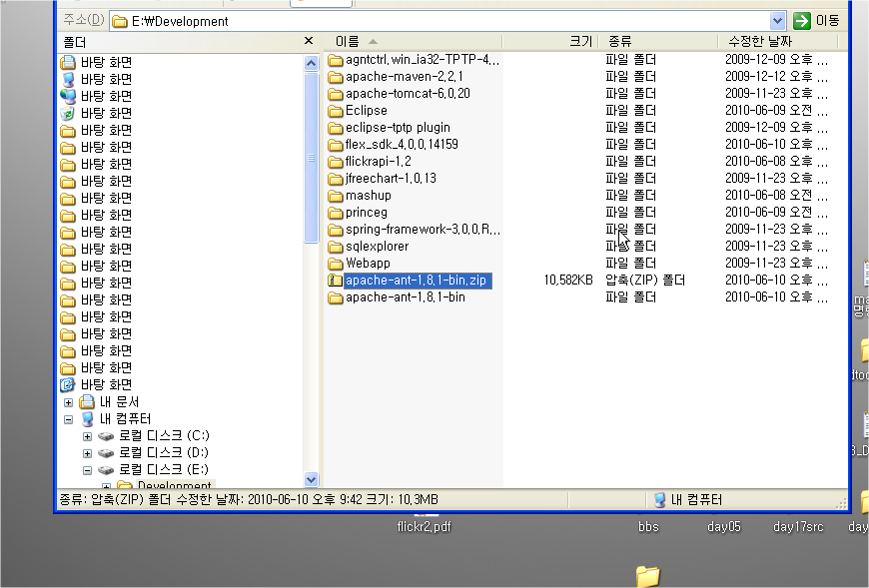869x588 pixels.
Task: Click the spring-framework-3.0.0.R folder icon
Action: pyautogui.click(x=335, y=230)
